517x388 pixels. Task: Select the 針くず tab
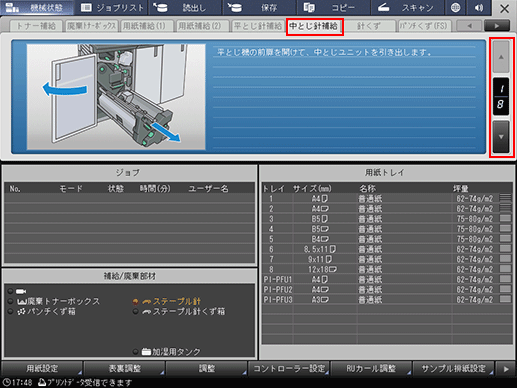(369, 26)
